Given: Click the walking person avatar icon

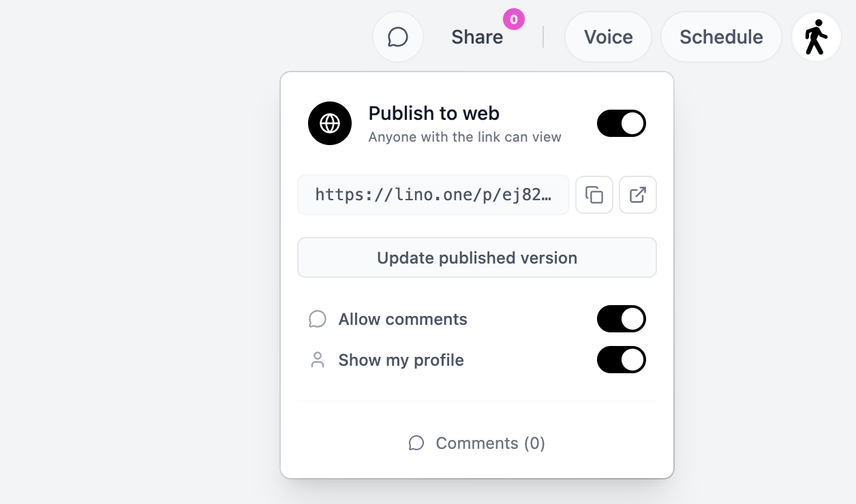Looking at the screenshot, I should (816, 37).
